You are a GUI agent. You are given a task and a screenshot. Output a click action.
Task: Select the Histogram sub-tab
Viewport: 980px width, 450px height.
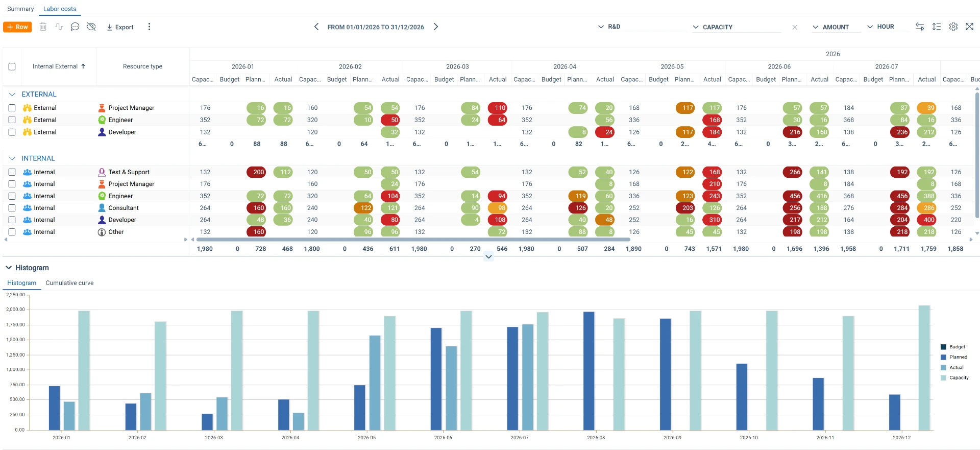coord(22,283)
